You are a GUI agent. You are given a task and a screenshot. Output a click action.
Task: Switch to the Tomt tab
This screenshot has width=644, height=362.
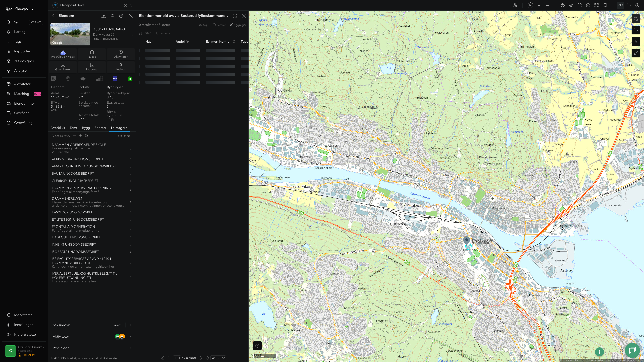point(73,128)
